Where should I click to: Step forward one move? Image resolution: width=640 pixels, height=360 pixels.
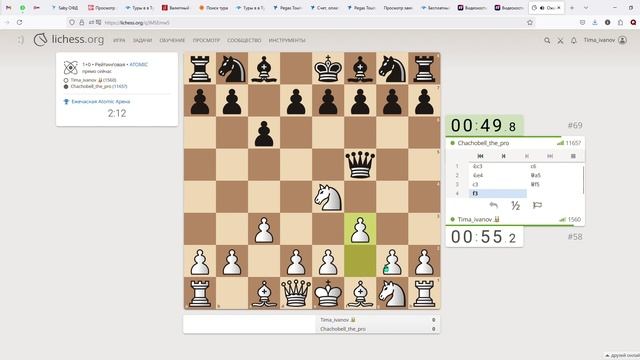pos(527,156)
